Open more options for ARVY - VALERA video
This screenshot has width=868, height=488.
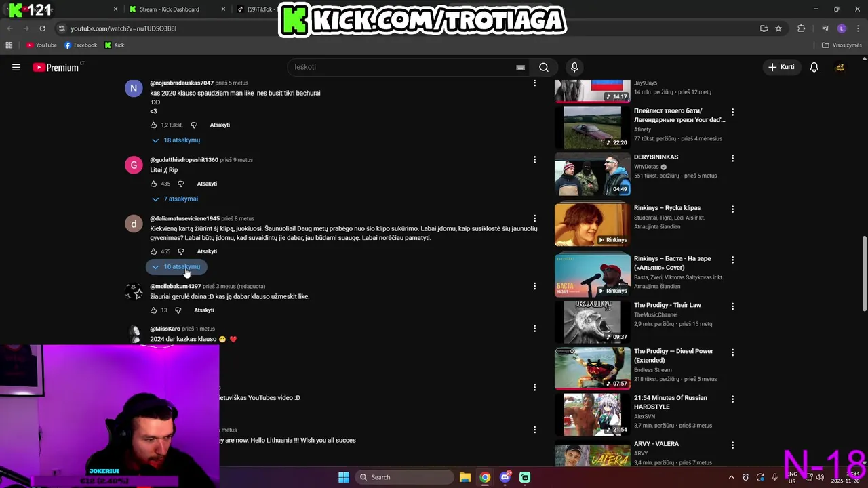732,445
